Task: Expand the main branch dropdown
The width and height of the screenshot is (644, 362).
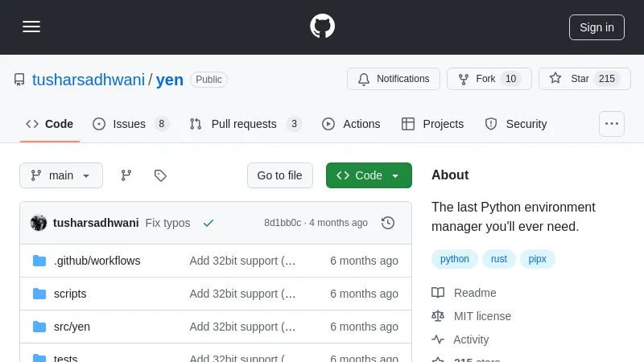Action: (61, 175)
